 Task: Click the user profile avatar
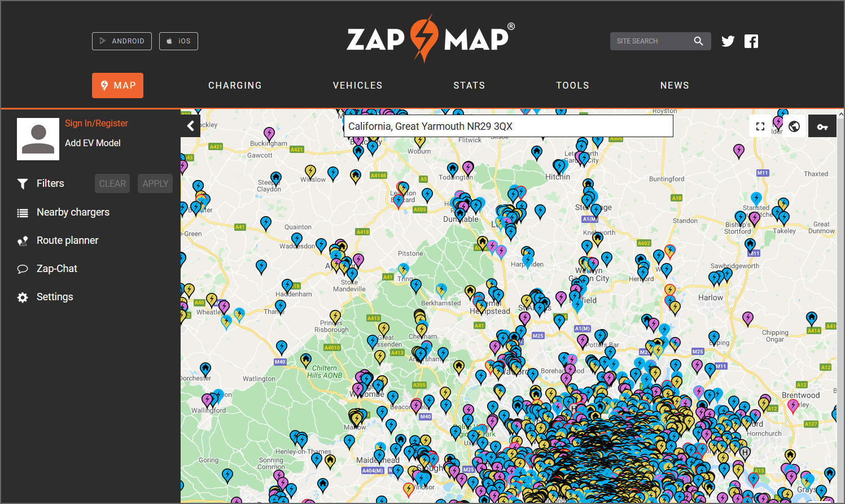[x=38, y=139]
